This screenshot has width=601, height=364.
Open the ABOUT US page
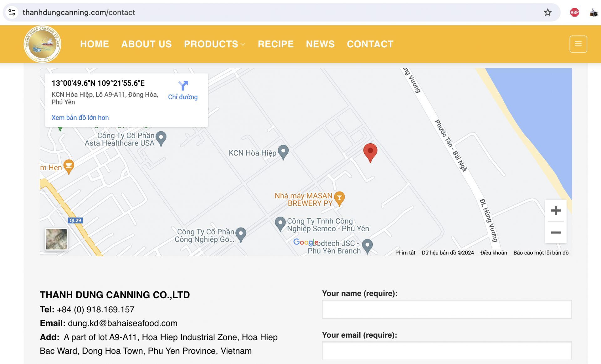(x=146, y=44)
